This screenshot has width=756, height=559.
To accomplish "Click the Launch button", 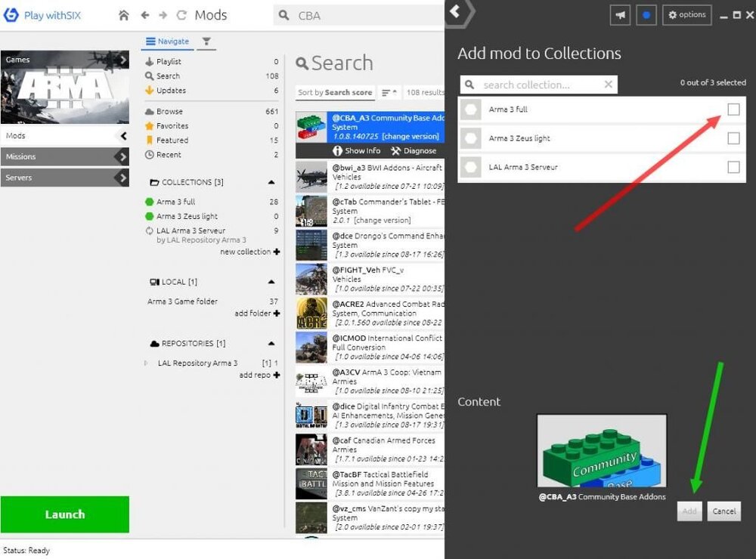I will (64, 514).
